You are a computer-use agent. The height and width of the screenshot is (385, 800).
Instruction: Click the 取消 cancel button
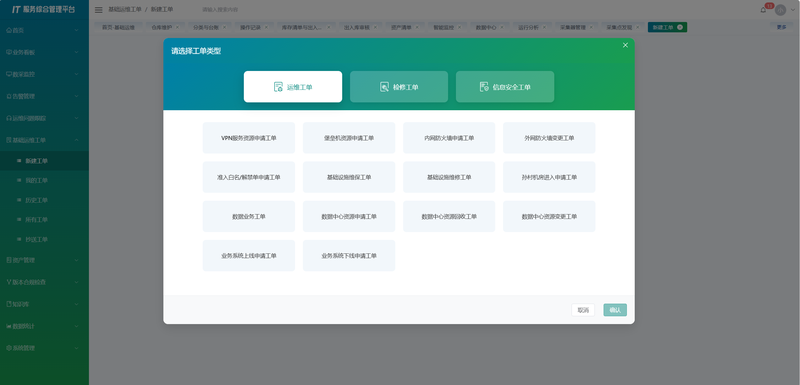[583, 310]
